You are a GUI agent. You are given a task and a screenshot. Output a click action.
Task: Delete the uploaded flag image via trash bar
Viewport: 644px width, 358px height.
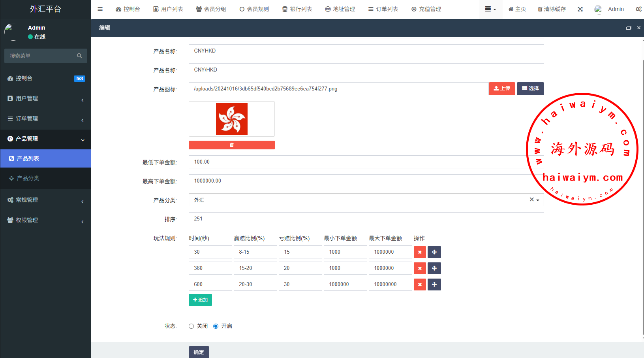pyautogui.click(x=231, y=145)
